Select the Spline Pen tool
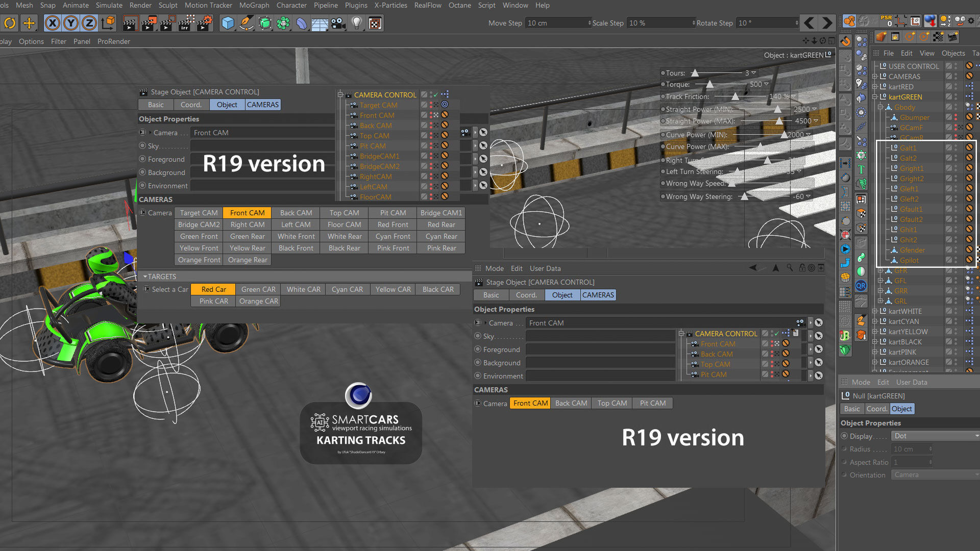 click(247, 23)
